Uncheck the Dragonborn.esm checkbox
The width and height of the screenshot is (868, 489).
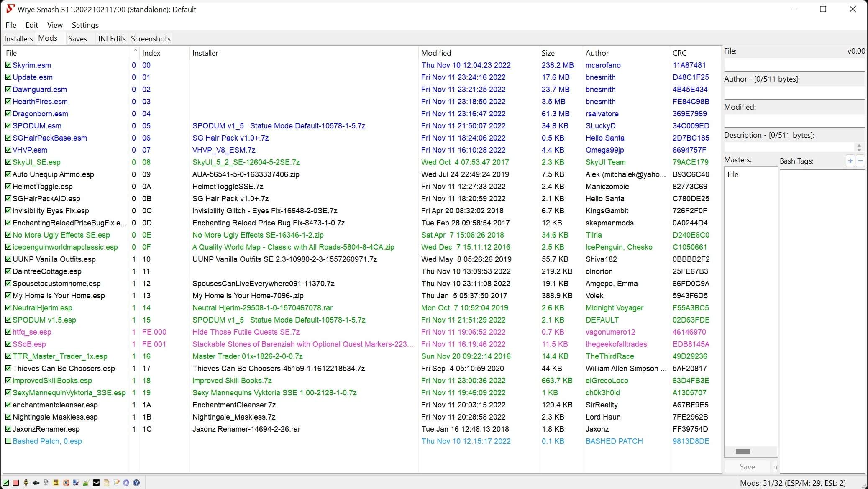click(x=8, y=113)
